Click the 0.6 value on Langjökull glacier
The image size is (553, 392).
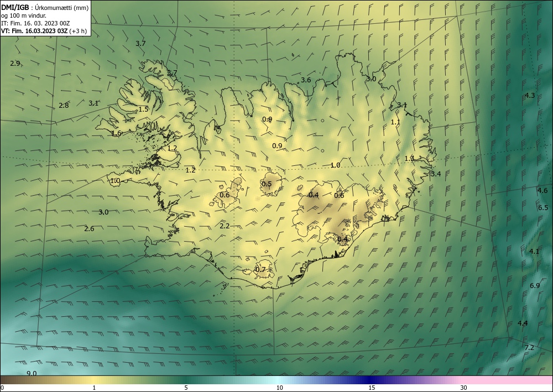pos(225,195)
